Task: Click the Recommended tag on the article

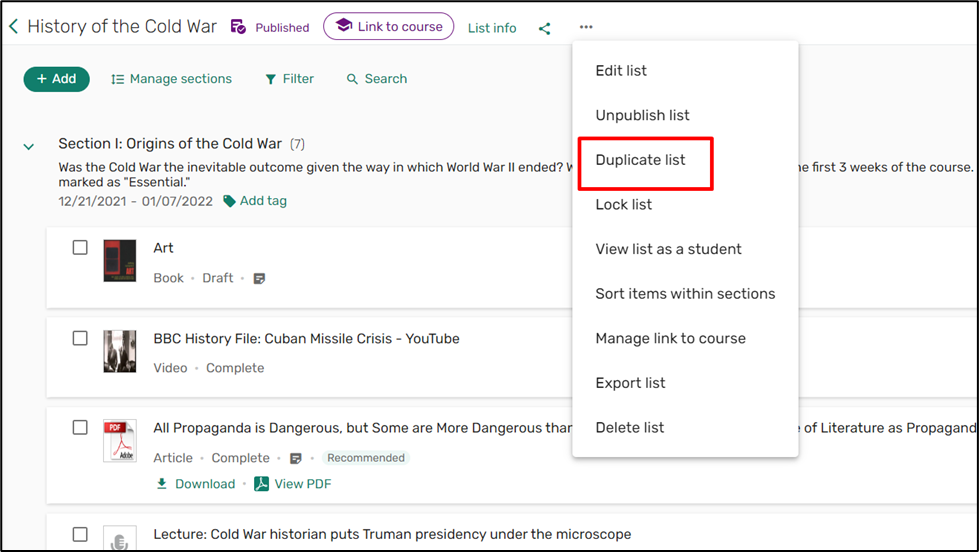Action: [x=366, y=458]
